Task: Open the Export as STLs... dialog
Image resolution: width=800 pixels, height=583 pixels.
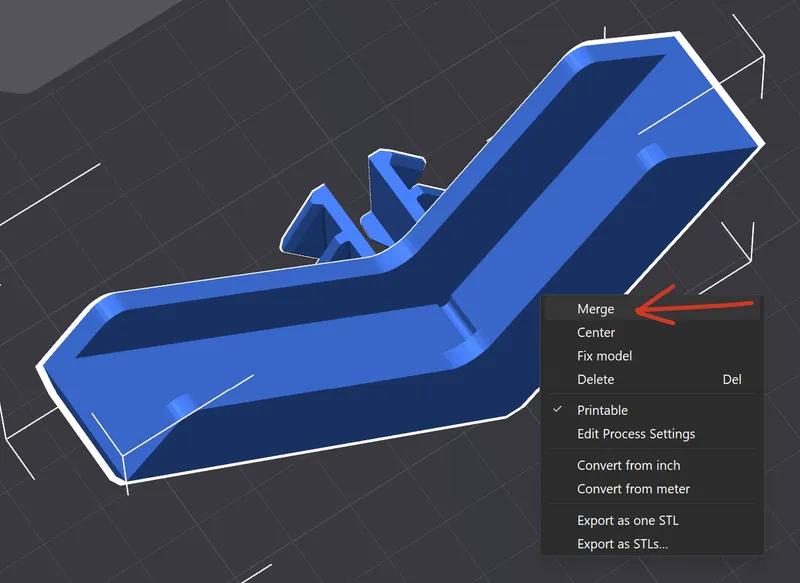Action: coord(622,544)
